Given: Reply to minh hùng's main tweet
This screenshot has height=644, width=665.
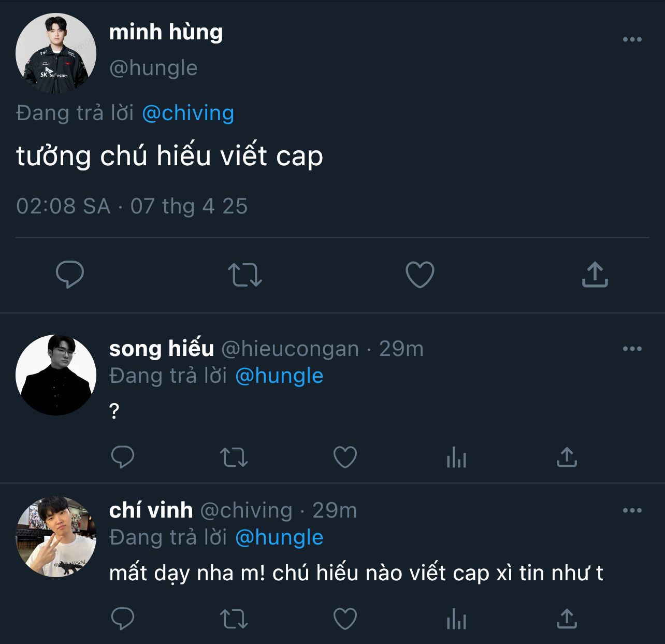Looking at the screenshot, I should tap(69, 275).
